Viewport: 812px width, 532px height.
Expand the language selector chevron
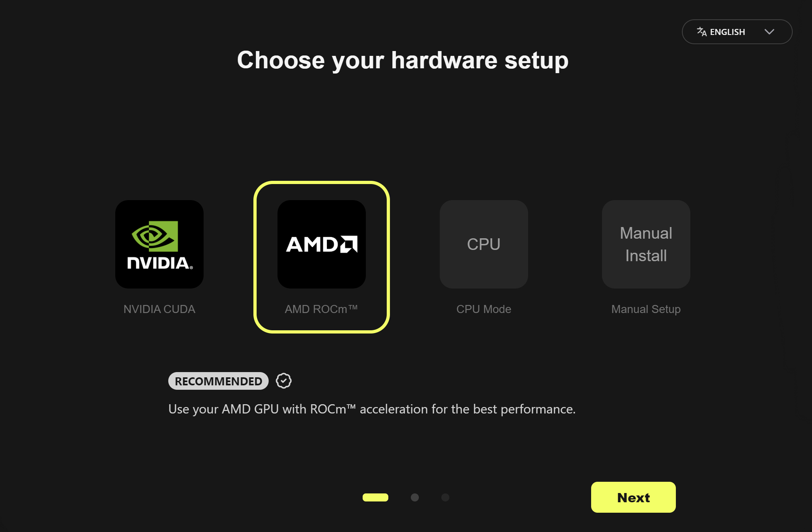point(770,32)
